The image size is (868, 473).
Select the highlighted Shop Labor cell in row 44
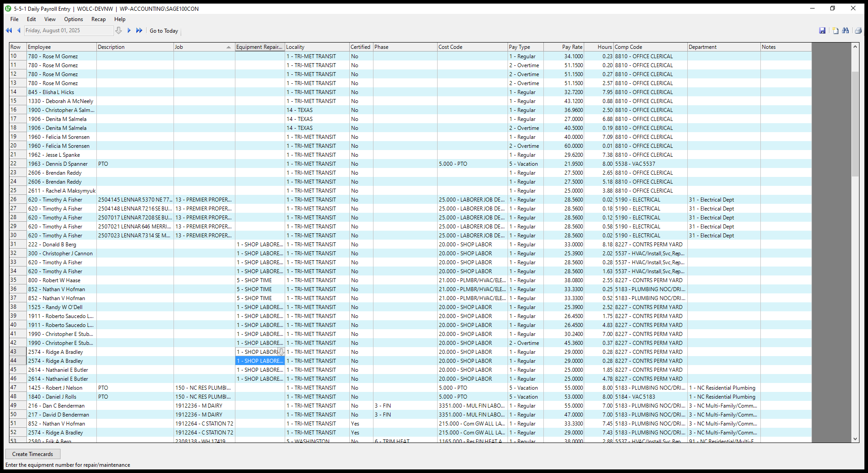pyautogui.click(x=260, y=361)
